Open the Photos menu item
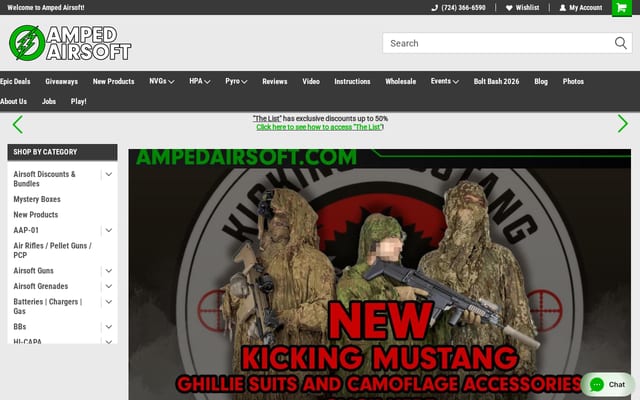 pos(573,81)
